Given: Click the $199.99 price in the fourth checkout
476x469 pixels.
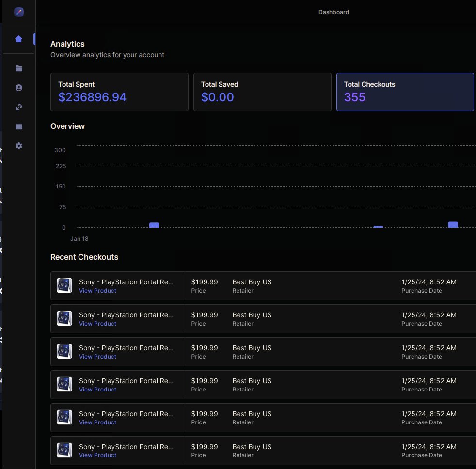Looking at the screenshot, I should coord(205,381).
